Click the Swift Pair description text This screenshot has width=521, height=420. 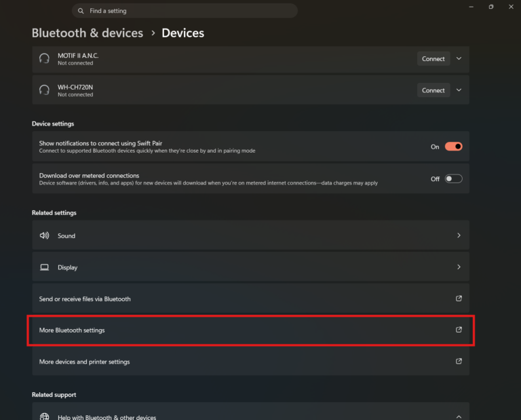click(147, 151)
